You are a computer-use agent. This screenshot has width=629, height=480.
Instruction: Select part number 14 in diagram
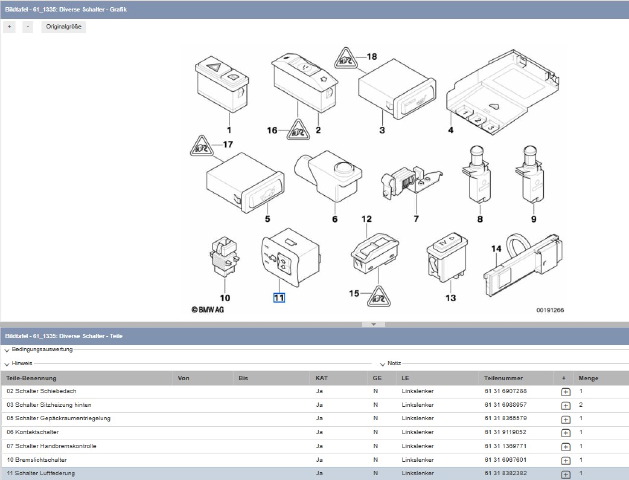[496, 249]
